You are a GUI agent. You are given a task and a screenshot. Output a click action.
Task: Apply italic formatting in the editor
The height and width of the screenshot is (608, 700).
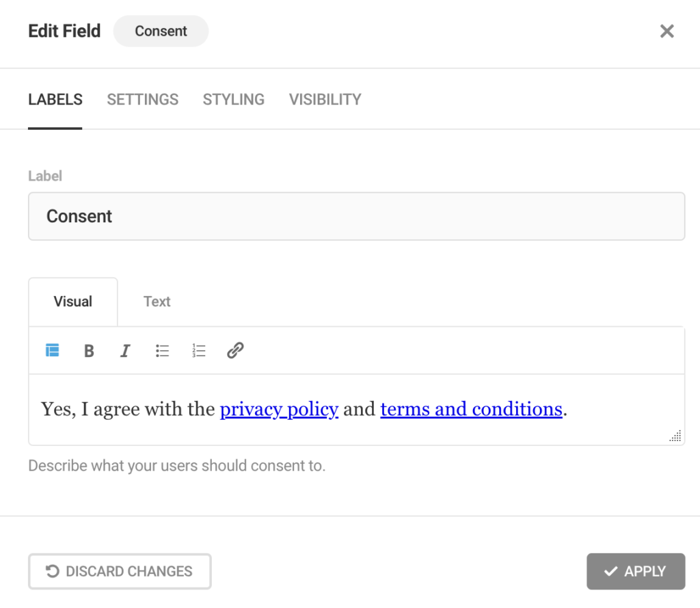point(126,351)
